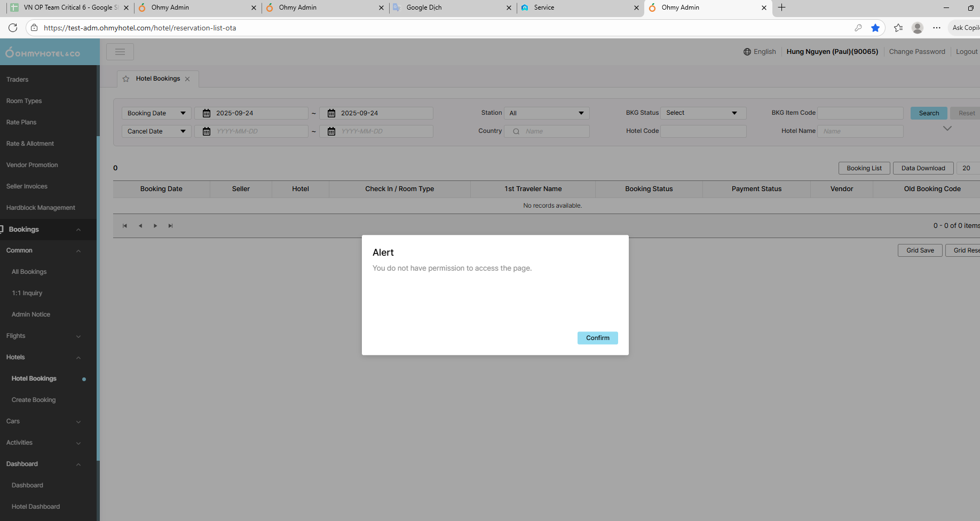Click the Data Download button
The height and width of the screenshot is (521, 980).
[x=923, y=168]
